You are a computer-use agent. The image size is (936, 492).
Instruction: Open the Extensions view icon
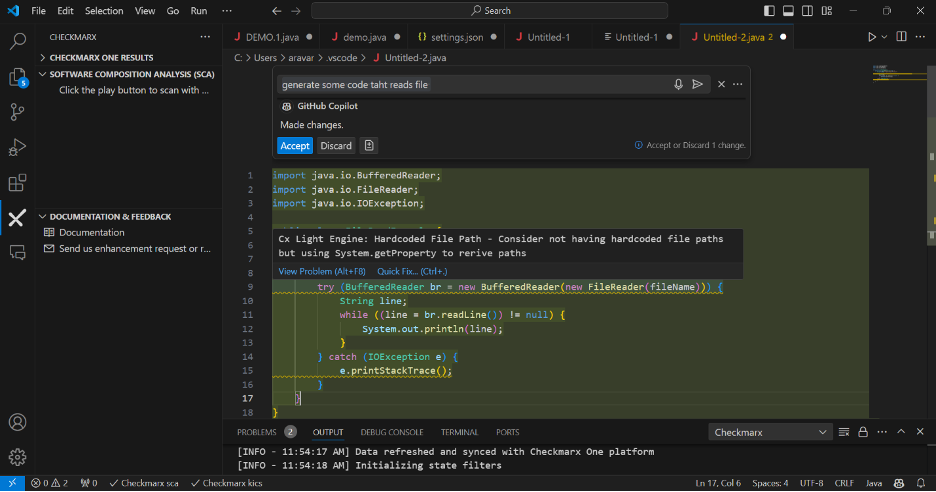(17, 183)
